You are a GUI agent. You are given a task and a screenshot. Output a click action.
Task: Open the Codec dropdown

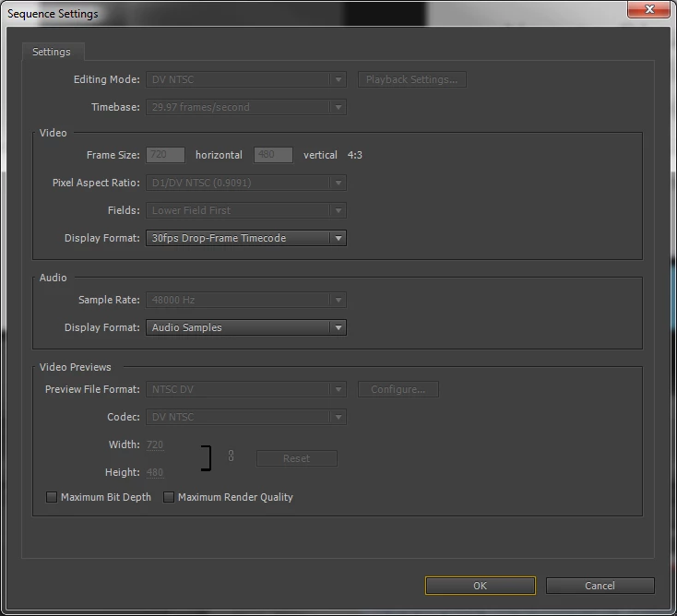coord(246,417)
